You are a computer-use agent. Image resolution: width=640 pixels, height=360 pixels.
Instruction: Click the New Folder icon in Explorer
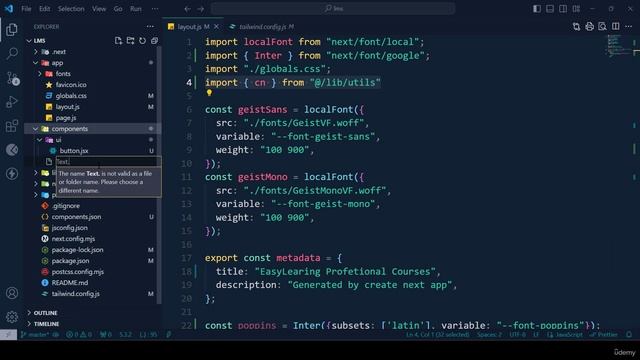(x=131, y=40)
